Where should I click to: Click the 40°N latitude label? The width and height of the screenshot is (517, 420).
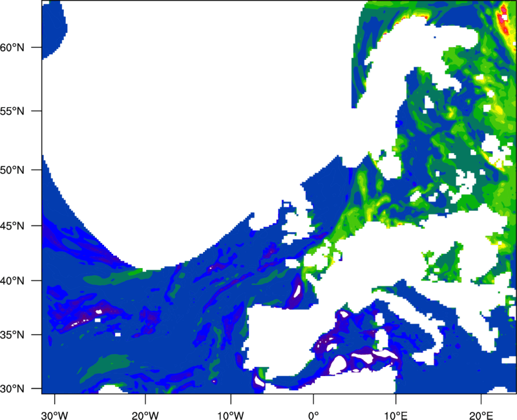(12, 281)
